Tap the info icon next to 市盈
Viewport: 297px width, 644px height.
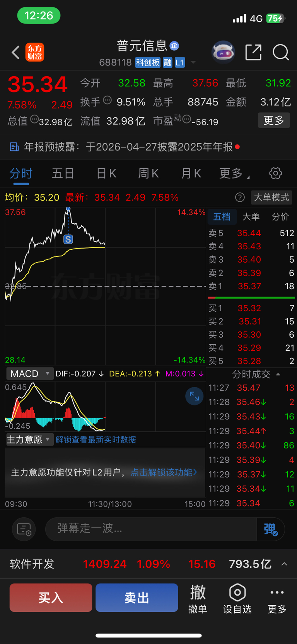click(186, 120)
